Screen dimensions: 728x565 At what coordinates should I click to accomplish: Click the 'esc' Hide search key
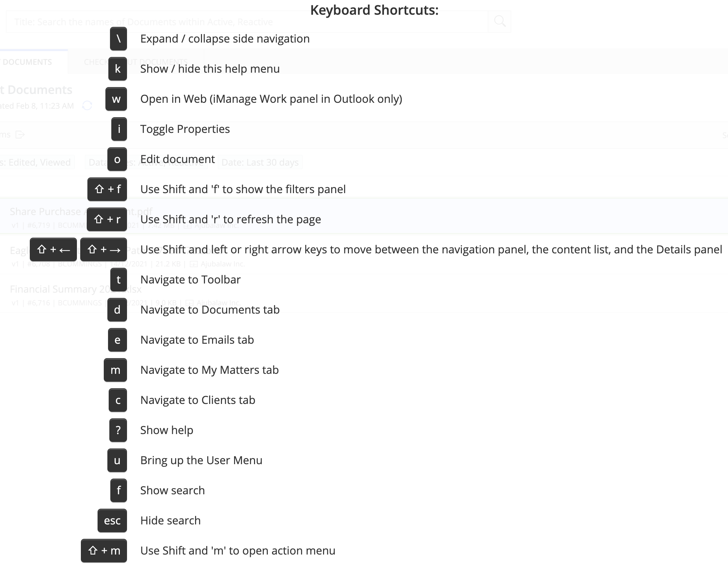(112, 521)
